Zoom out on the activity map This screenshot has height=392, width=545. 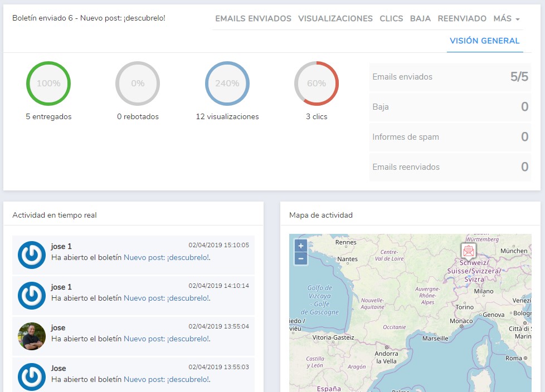(301, 259)
